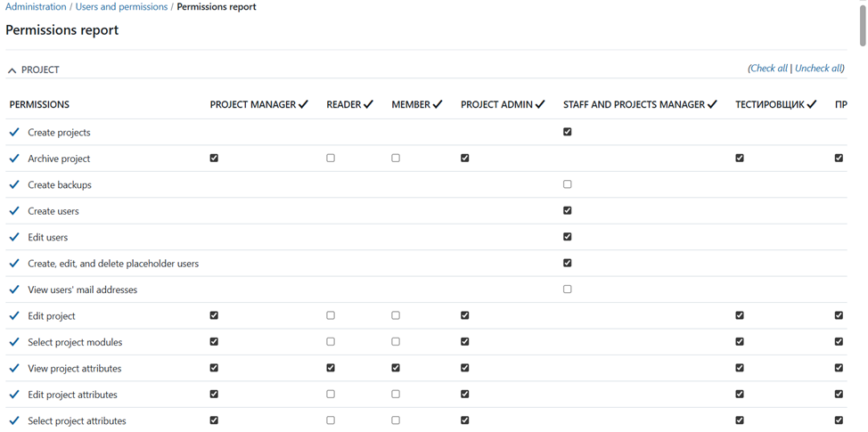Go to Users and permissions breadcrumb
The height and width of the screenshot is (432, 868).
(121, 7)
